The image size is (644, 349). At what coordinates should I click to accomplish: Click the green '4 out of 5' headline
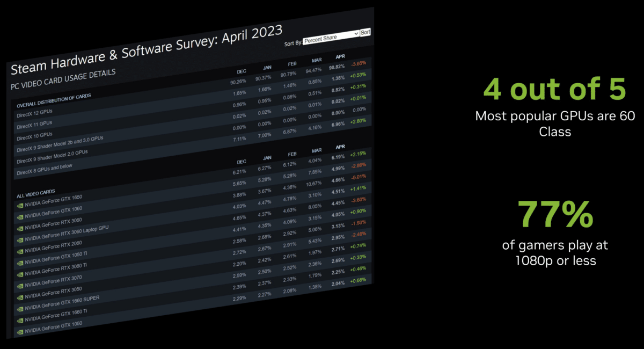[x=555, y=90]
